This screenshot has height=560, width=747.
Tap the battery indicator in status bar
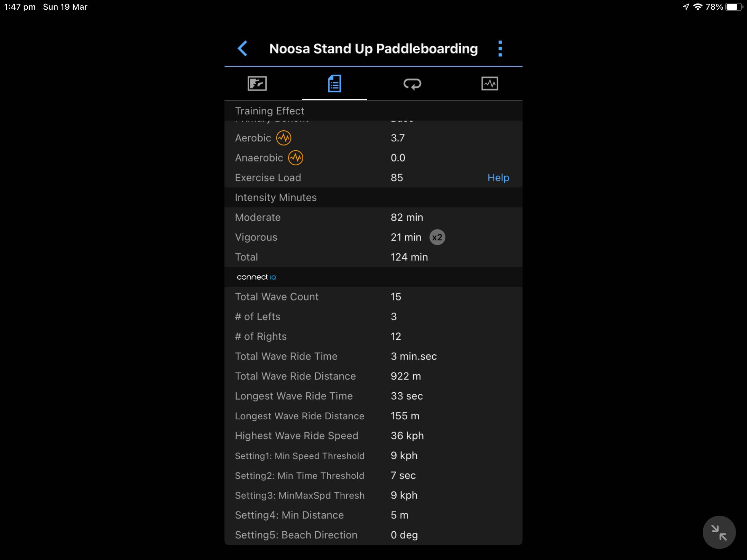734,7
